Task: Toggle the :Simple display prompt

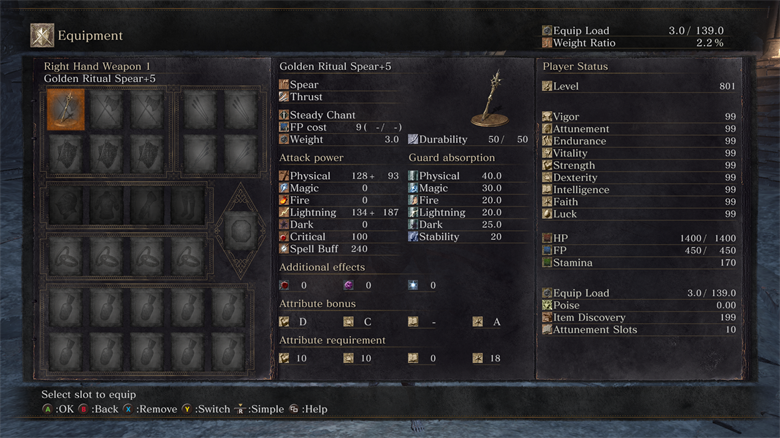Action: [260, 409]
